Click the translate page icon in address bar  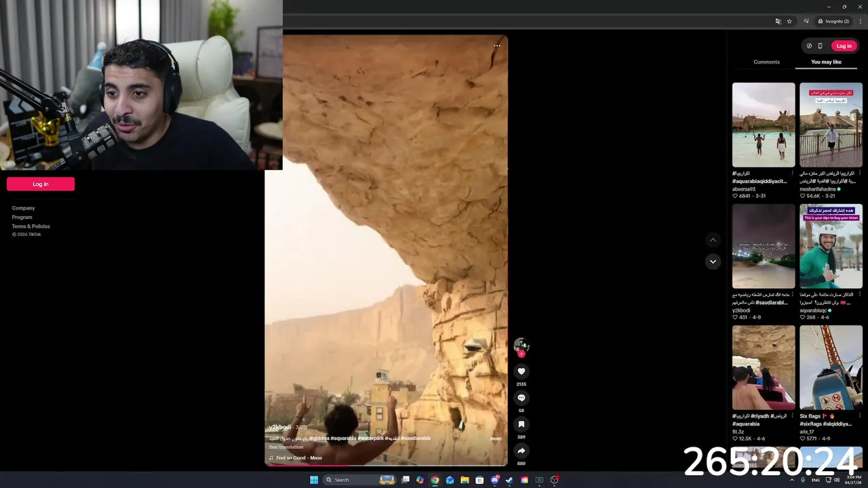(778, 22)
